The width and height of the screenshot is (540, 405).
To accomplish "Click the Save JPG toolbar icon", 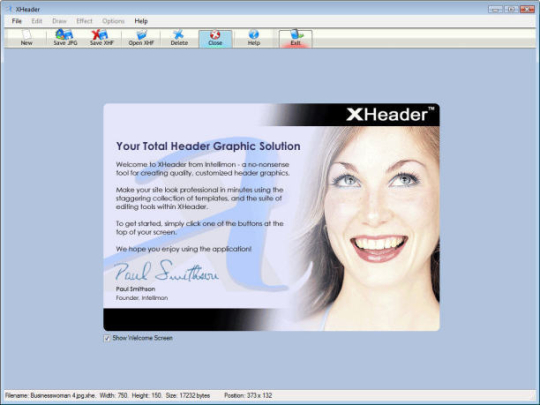I will pos(65,38).
